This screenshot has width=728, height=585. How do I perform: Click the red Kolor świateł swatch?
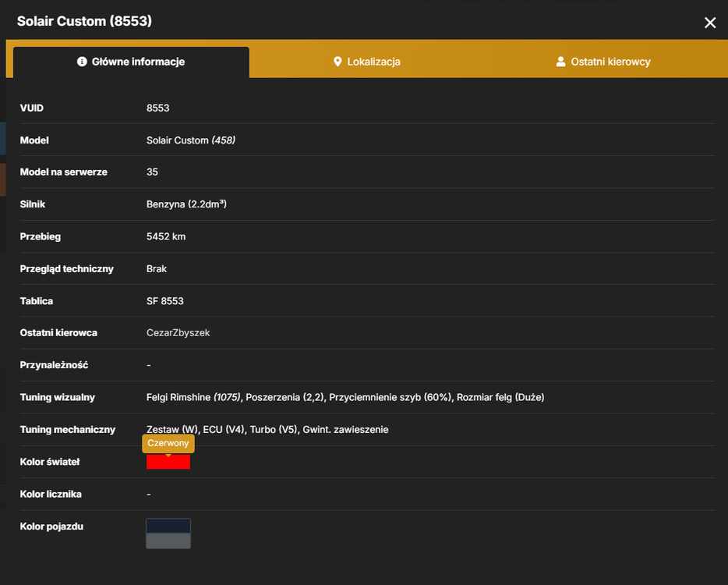pos(168,463)
